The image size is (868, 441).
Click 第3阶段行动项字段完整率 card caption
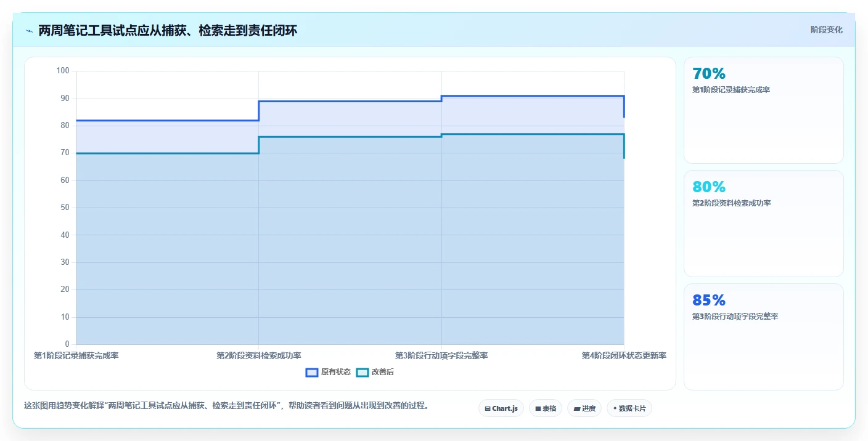(x=735, y=317)
